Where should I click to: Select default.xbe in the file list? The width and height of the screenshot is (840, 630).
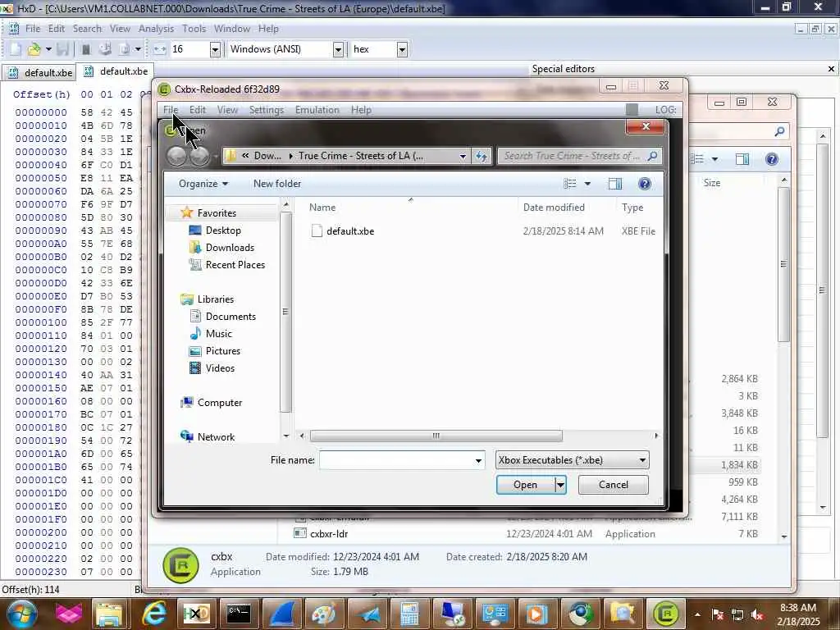(x=350, y=231)
